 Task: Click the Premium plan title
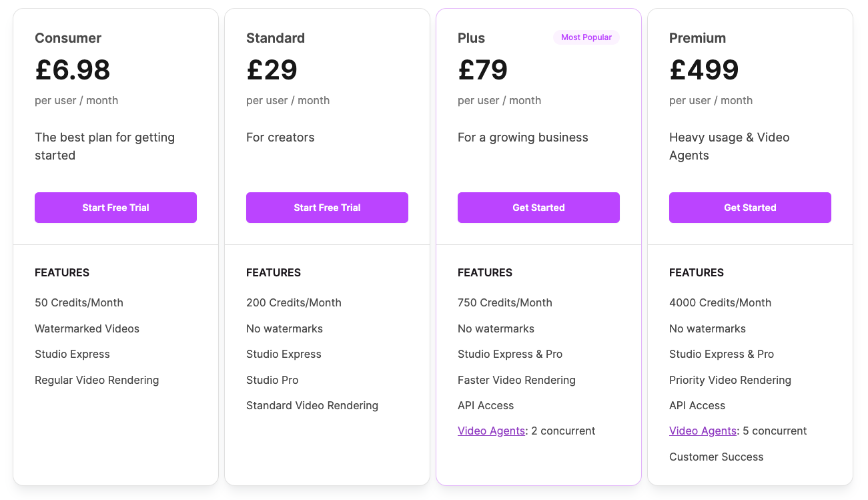[x=697, y=38]
